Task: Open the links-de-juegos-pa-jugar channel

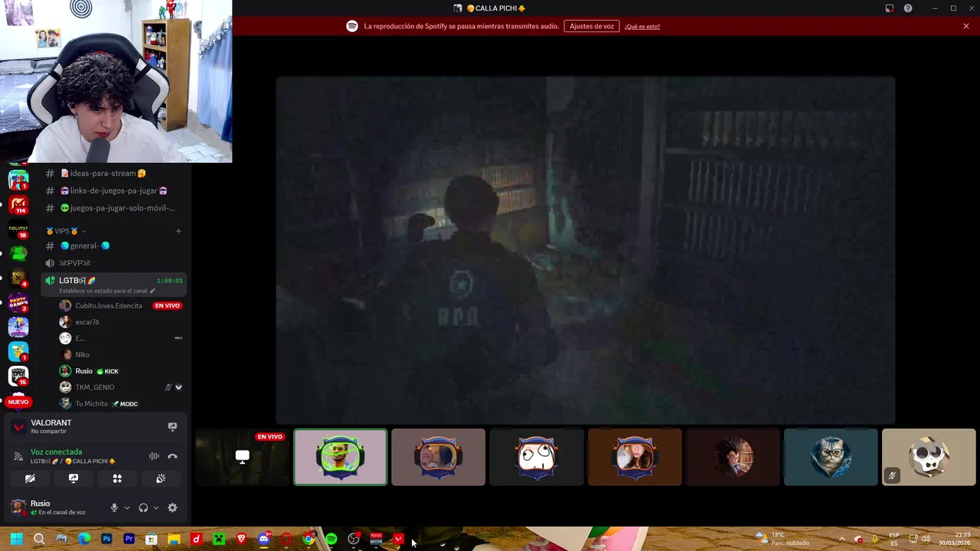Action: click(113, 191)
